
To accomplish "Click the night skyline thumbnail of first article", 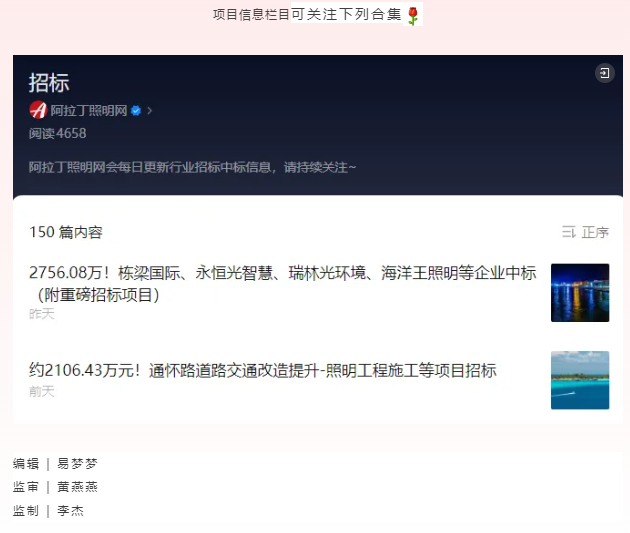I will click(x=579, y=292).
